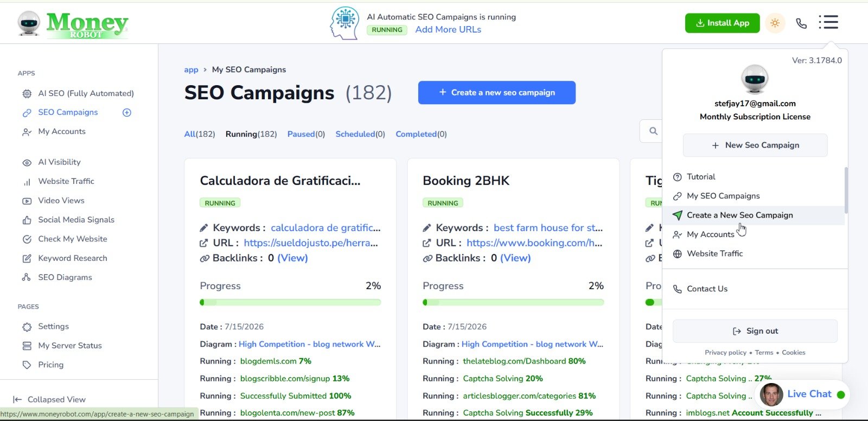
Task: Click the blogscribble.com/signup running entry
Action: pos(295,379)
